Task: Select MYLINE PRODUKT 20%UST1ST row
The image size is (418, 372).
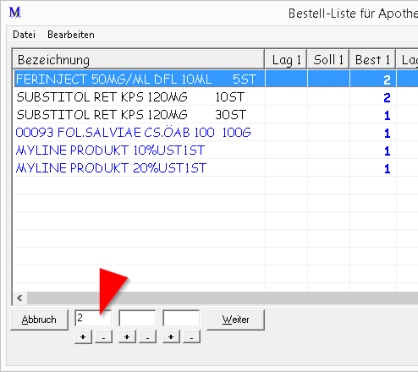Action: 215,168
